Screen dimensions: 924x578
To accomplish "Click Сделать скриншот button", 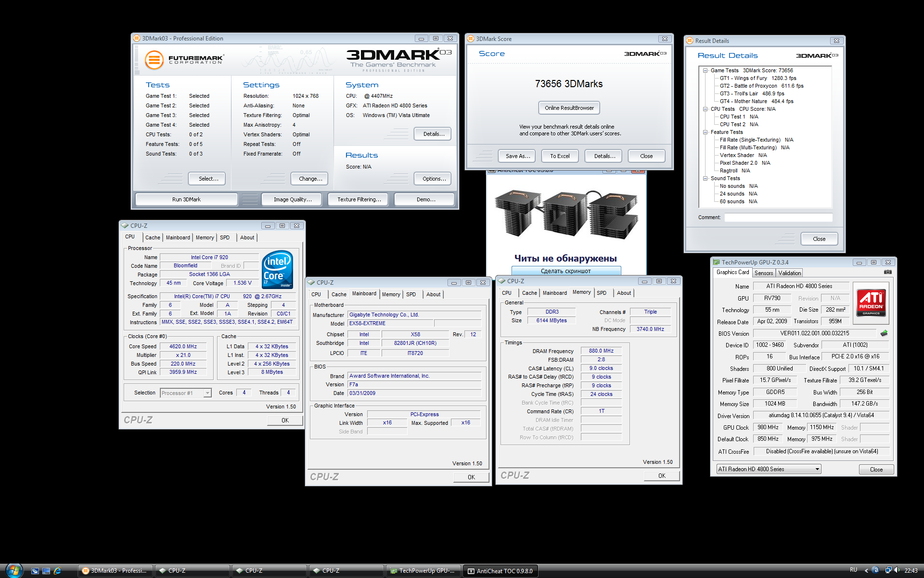I will click(x=566, y=271).
